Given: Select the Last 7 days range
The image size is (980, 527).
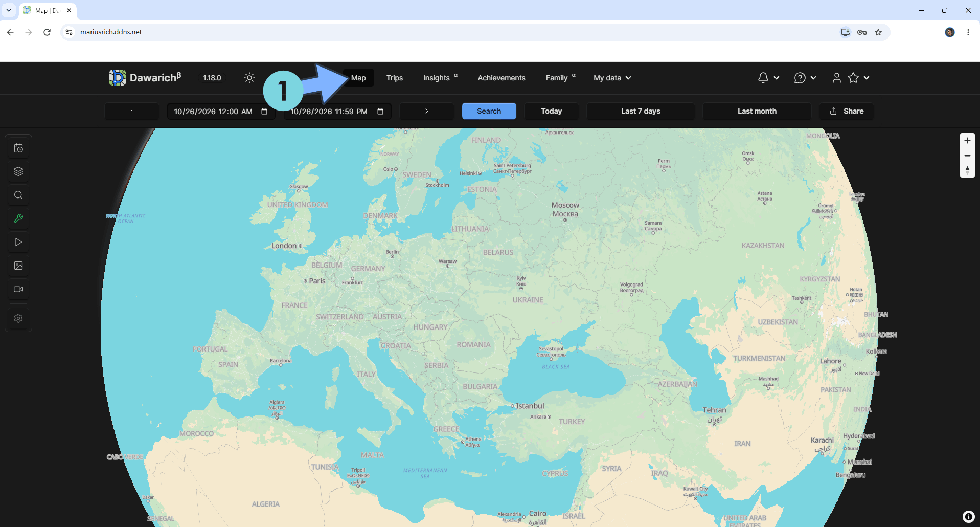Looking at the screenshot, I should click(641, 111).
